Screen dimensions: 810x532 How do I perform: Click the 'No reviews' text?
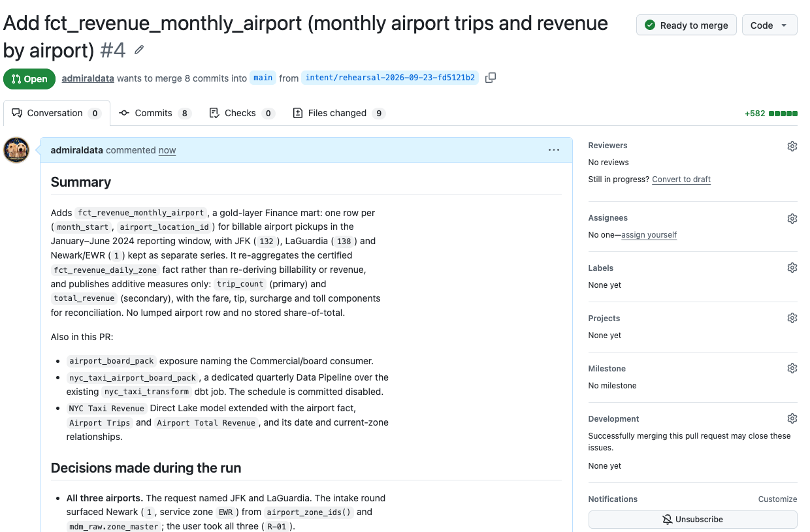click(x=609, y=163)
